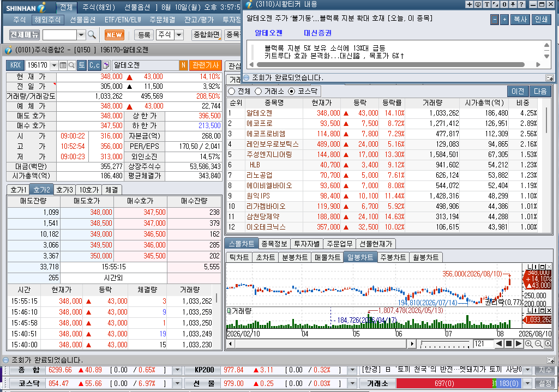559x392 pixels.
Task: Open the [한경] news ticker dropdown arrow
Action: pos(527,370)
